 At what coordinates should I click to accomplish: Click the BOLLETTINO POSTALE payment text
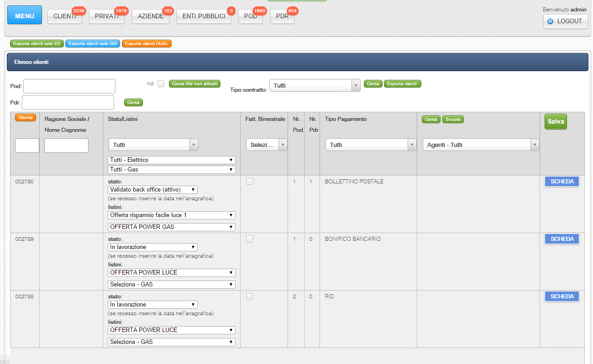tap(354, 182)
